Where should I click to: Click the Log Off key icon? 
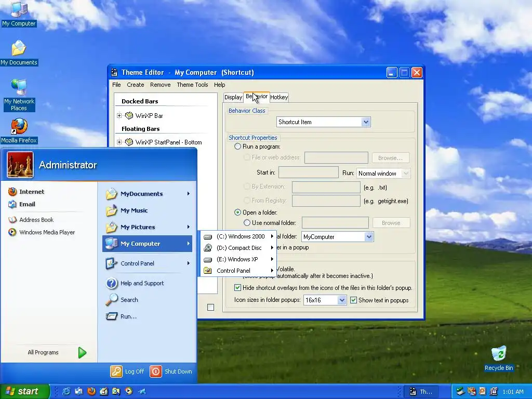116,371
